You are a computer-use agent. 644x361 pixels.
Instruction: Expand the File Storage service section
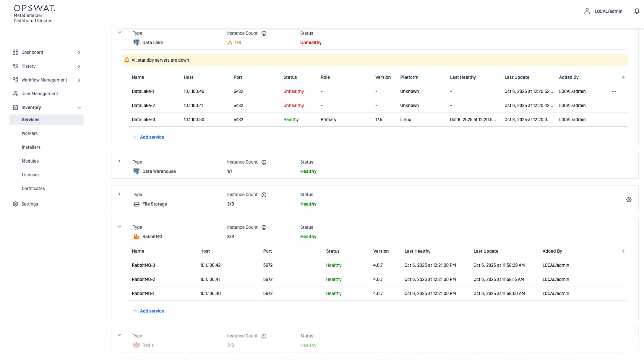[120, 194]
